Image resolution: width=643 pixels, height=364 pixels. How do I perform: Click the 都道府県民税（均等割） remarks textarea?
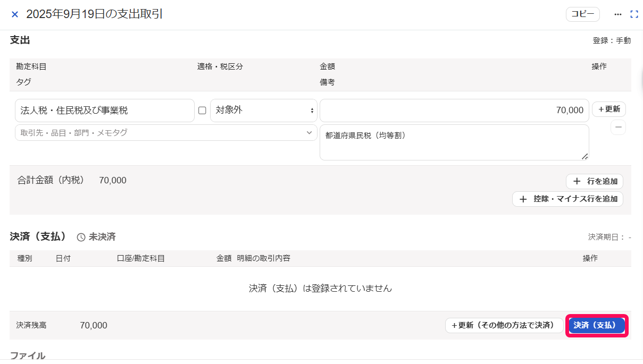click(454, 142)
